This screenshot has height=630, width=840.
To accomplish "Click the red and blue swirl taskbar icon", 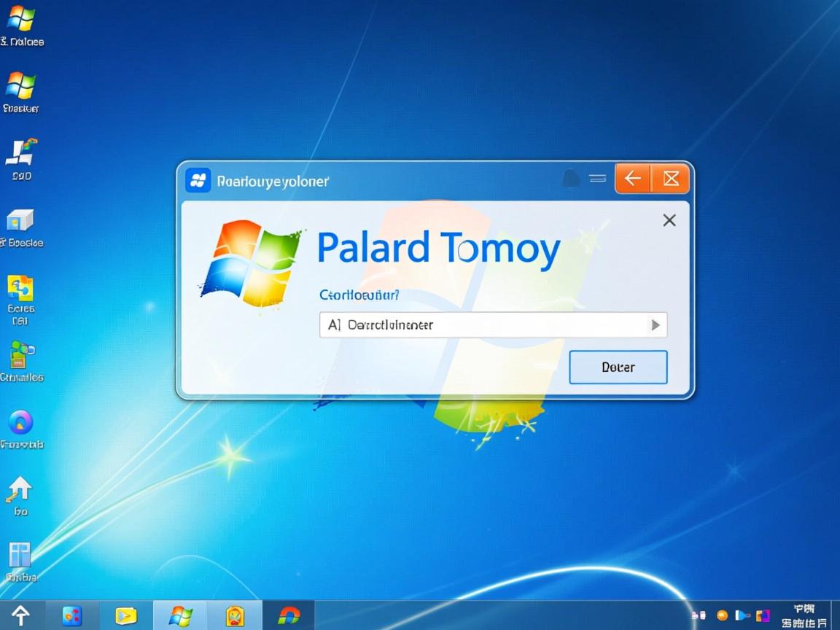I will pos(289,616).
